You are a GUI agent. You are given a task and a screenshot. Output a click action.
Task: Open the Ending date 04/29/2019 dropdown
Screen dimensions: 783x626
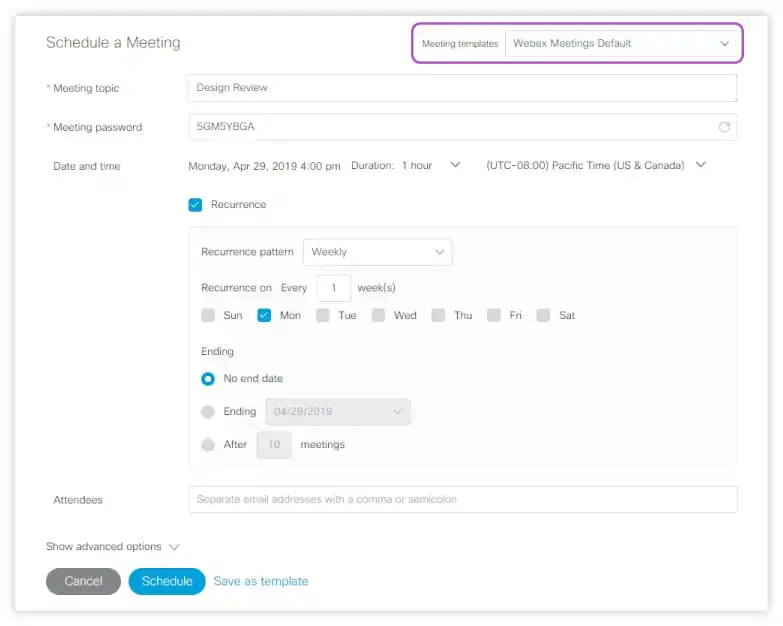point(338,412)
